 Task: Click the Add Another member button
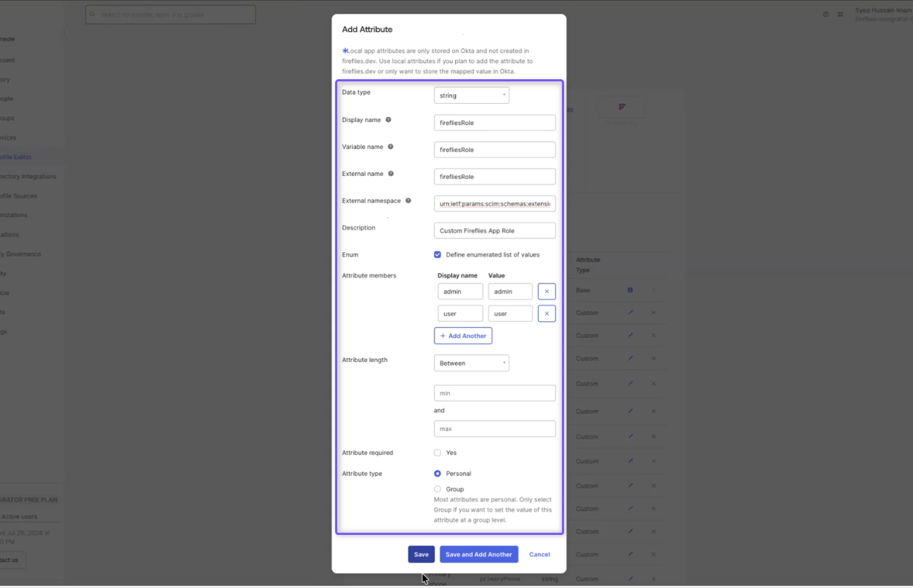pyautogui.click(x=463, y=336)
